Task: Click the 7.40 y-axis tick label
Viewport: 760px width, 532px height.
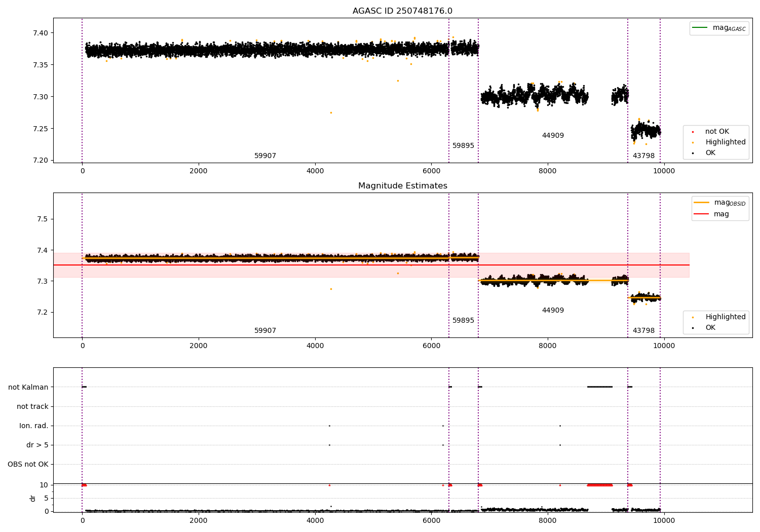Action: (41, 33)
